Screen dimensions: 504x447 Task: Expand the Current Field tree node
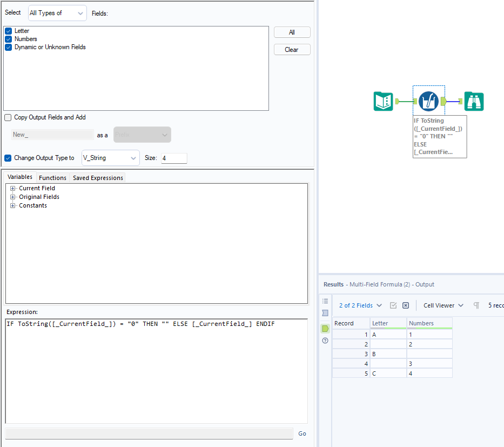[12, 188]
